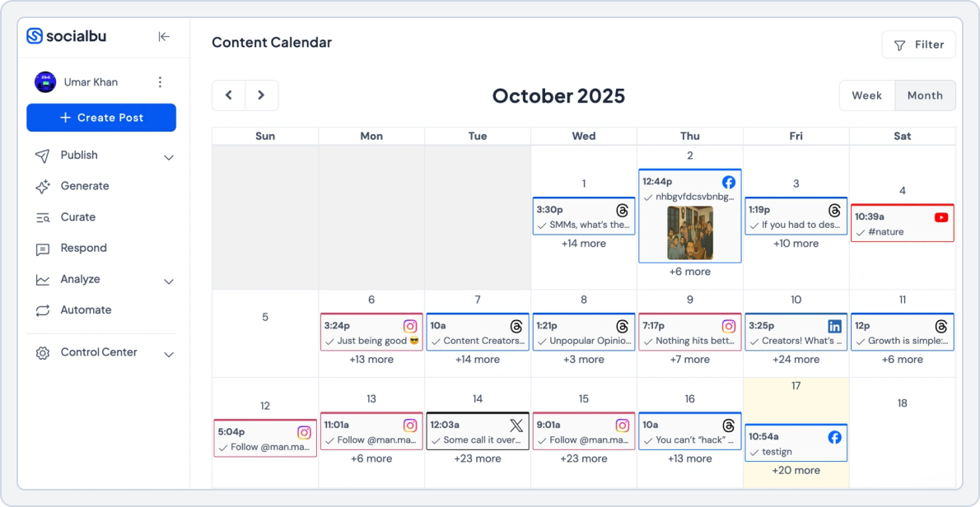
Task: Open Umar Khan's three-dot options menu
Action: 161,81
